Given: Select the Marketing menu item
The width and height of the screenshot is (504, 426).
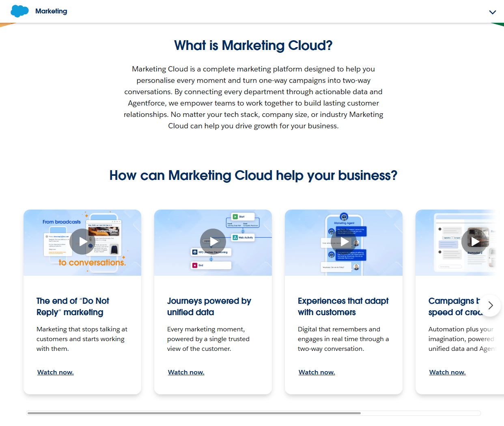Looking at the screenshot, I should pyautogui.click(x=51, y=11).
